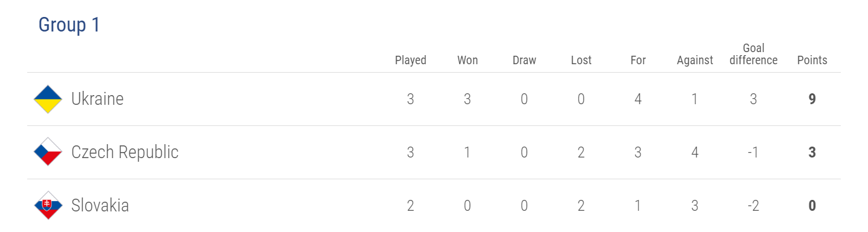Click the Played column header
Screen dimensions: 868x232
pos(411,60)
